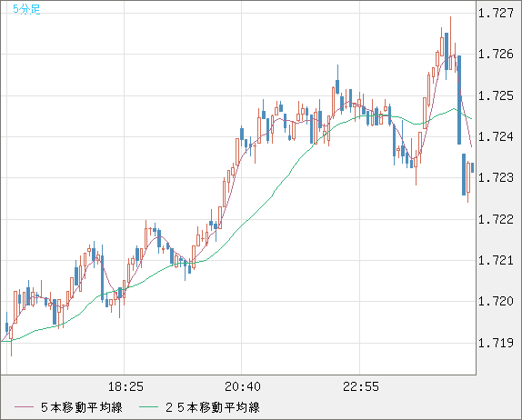The width and height of the screenshot is (522, 420).
Task: Click the 1.722 price axis label
Action: click(x=496, y=219)
